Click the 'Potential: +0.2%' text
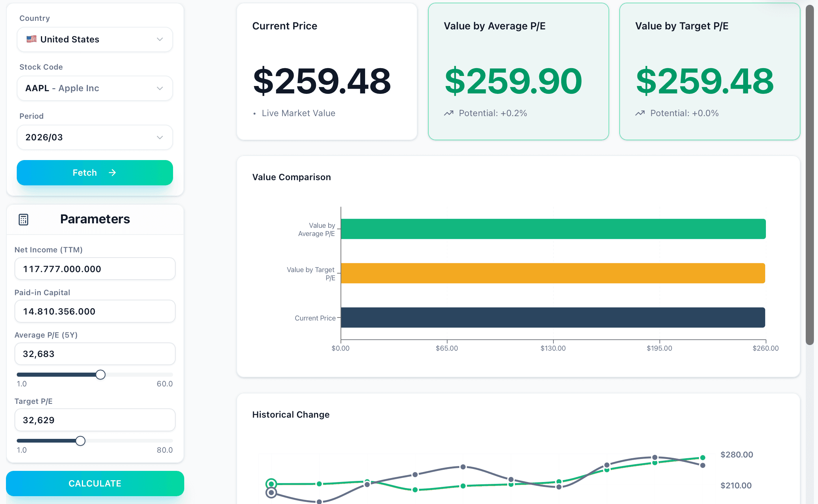This screenshot has height=504, width=818. pos(493,113)
